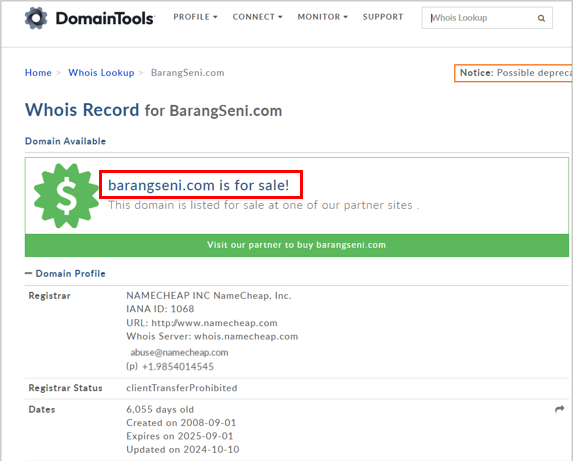Click the 'listed for sale at partner sites' text

point(264,205)
